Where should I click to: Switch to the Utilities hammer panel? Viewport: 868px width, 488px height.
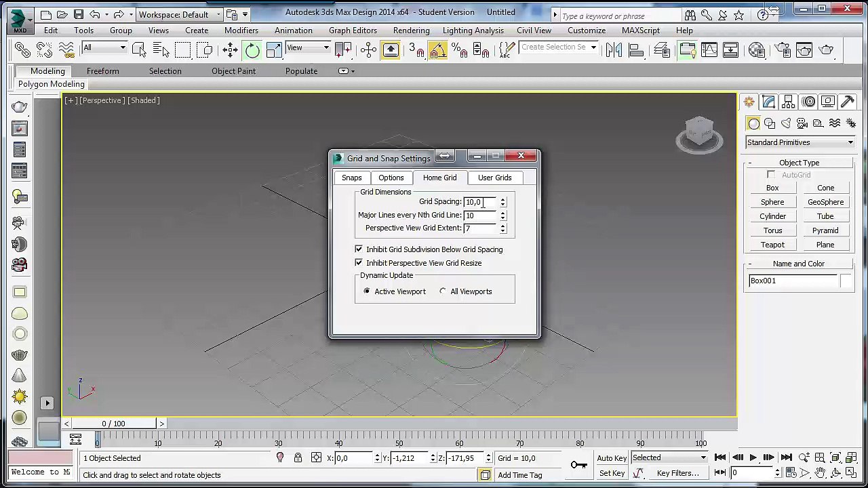coord(848,102)
